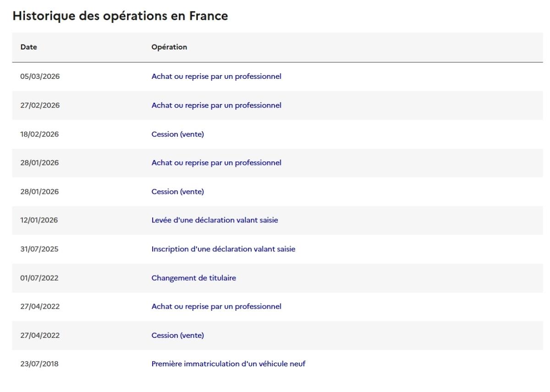
Task: Click the 01/07/2022 date entry
Action: pyautogui.click(x=40, y=278)
